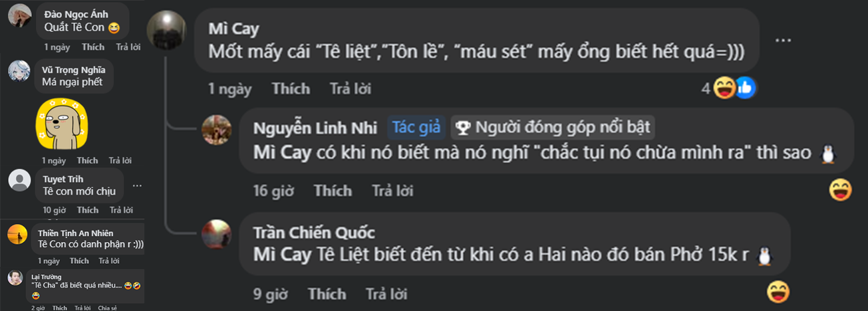Open the options menu beside Tuyet Trih's comment
The width and height of the screenshot is (868, 311).
click(x=137, y=185)
